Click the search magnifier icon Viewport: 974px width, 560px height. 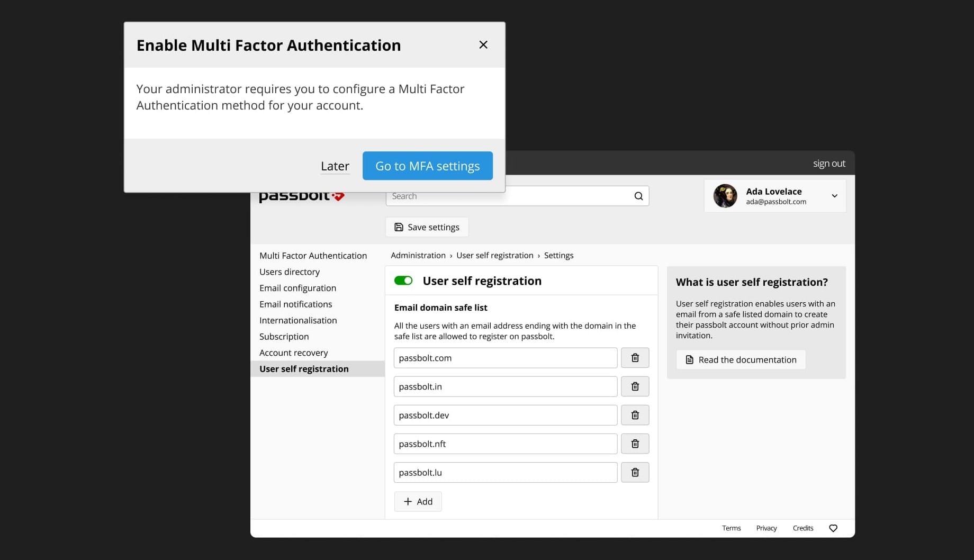coord(638,195)
